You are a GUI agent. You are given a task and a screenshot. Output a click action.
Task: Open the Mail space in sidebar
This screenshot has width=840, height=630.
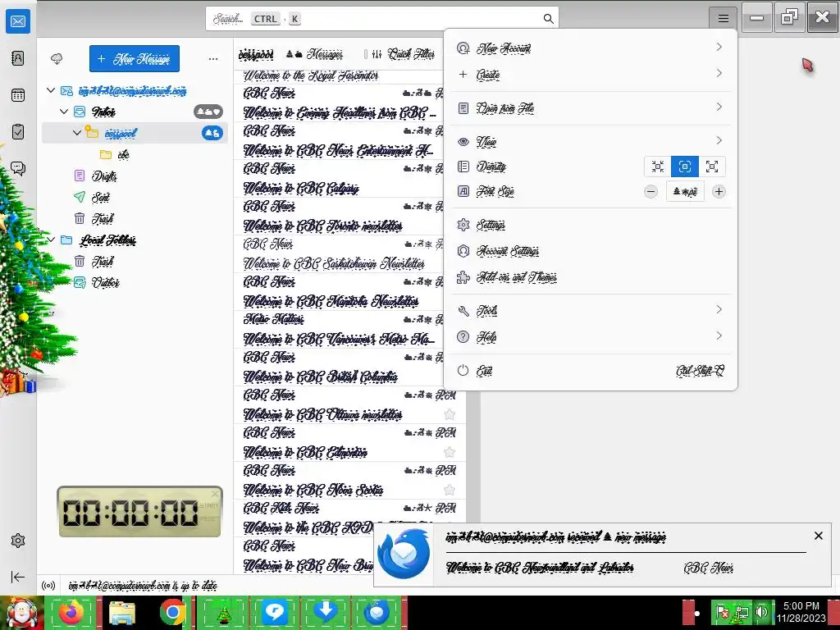click(x=18, y=21)
